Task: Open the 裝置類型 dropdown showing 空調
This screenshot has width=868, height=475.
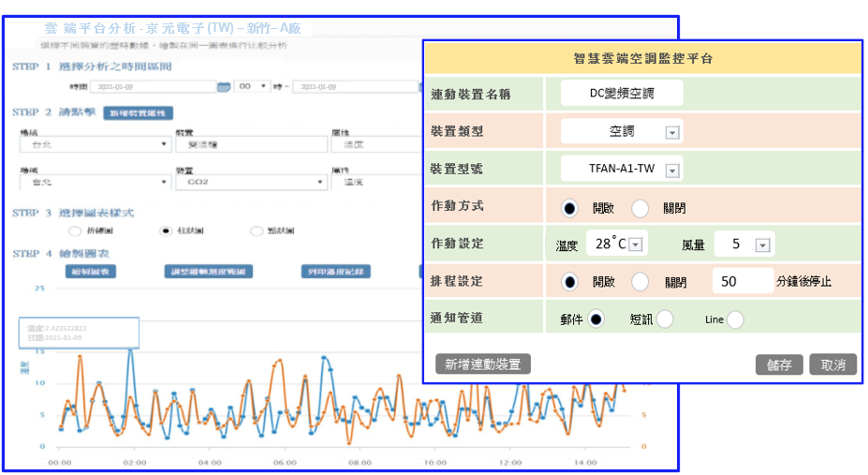Action: tap(671, 132)
